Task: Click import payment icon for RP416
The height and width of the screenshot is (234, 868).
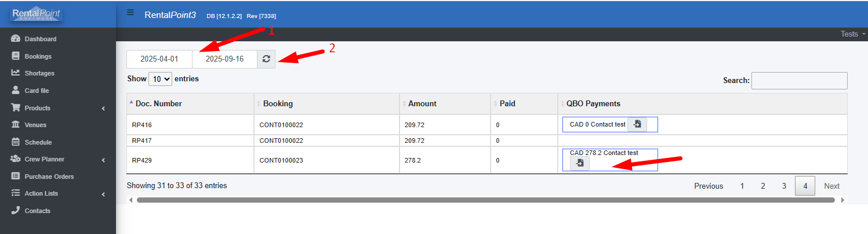Action: (x=637, y=124)
